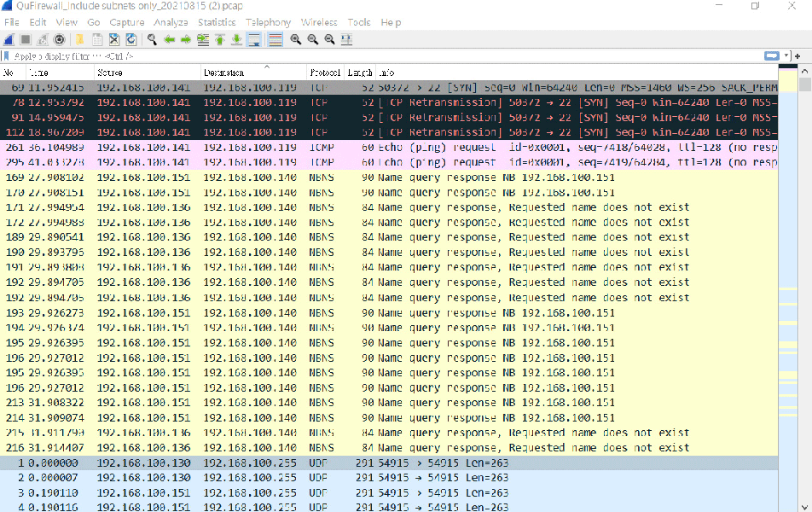Image resolution: width=812 pixels, height=512 pixels.
Task: Select packet 216 NBNS row at 31.914407
Action: point(390,448)
